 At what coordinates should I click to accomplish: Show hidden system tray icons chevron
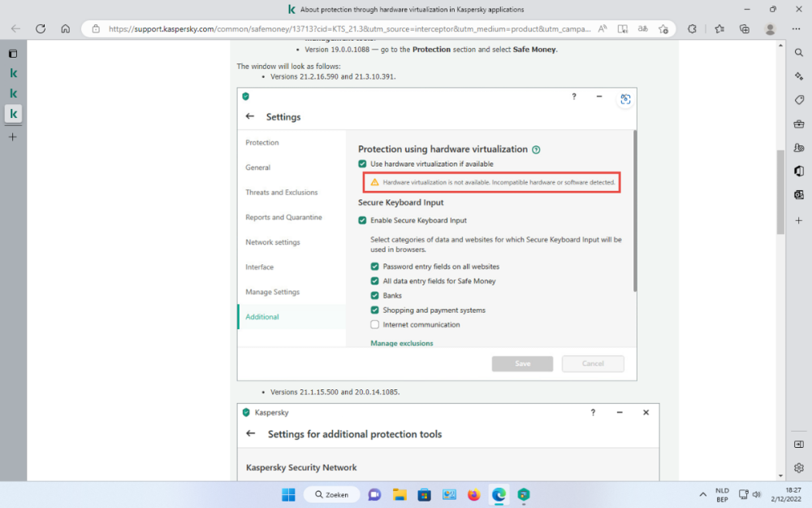[702, 494]
